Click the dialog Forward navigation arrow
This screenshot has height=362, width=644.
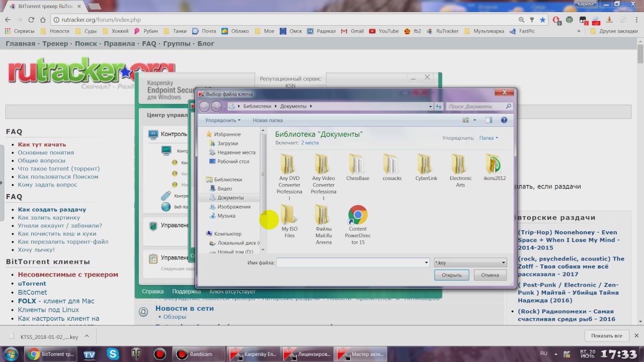click(x=216, y=106)
